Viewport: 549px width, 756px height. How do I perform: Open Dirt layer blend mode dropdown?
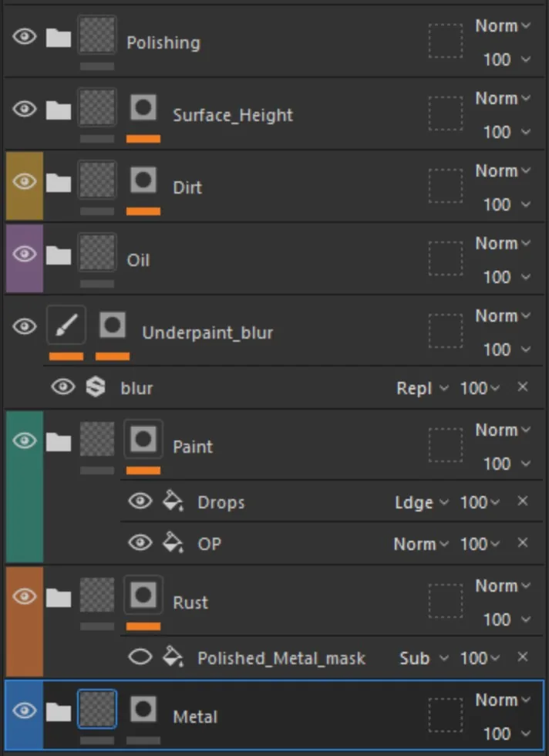pos(503,170)
